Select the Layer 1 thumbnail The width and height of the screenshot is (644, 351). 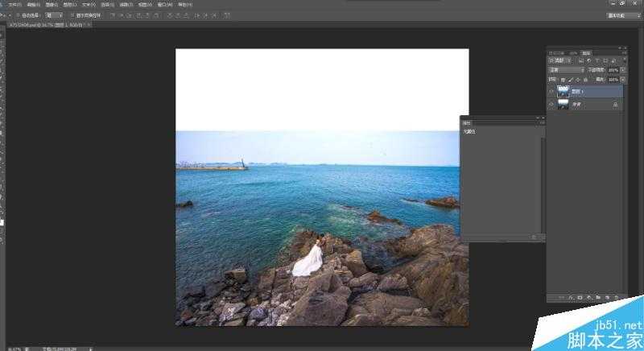[563, 92]
